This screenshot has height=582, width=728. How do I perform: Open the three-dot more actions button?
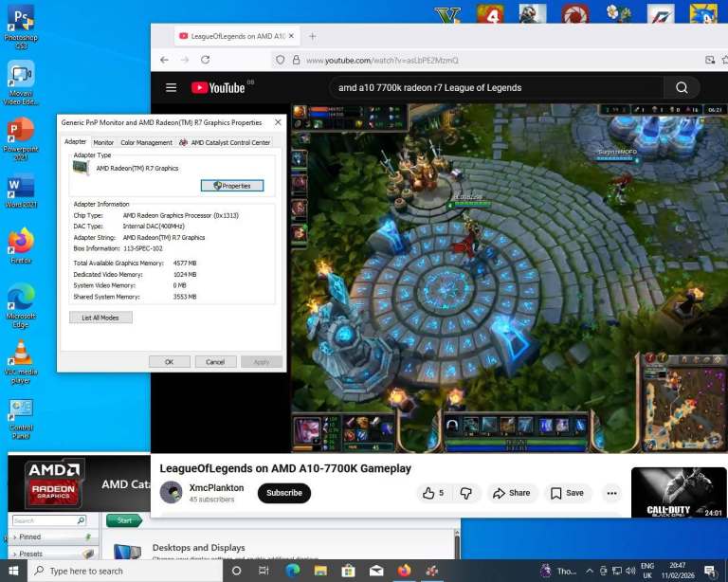pos(611,493)
